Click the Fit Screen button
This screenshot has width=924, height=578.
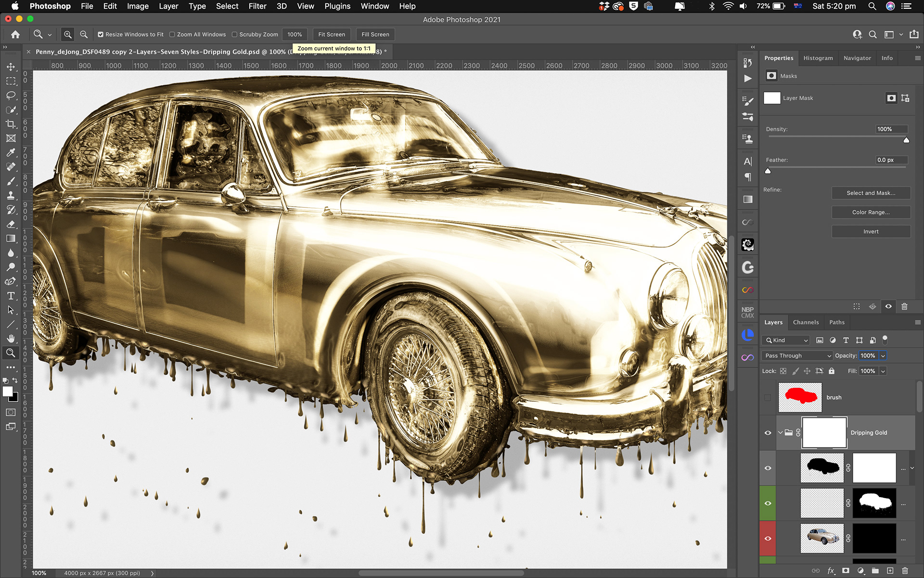point(332,34)
